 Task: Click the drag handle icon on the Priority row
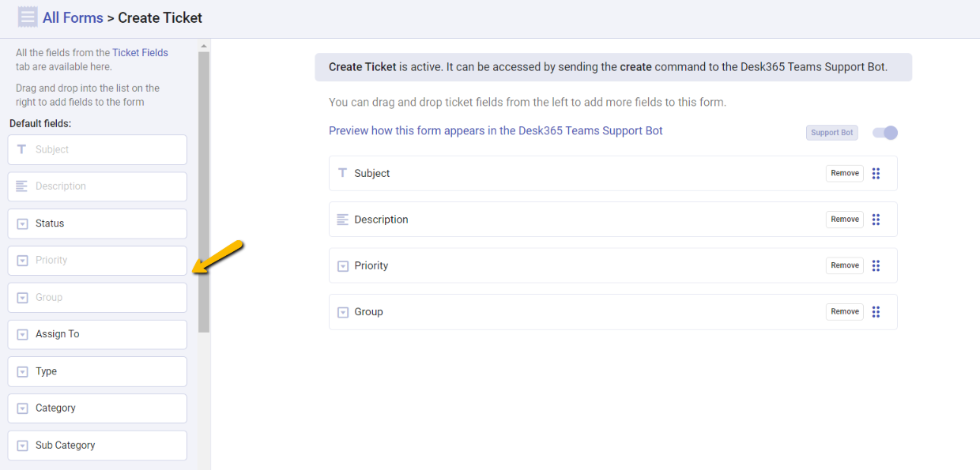pyautogui.click(x=876, y=265)
